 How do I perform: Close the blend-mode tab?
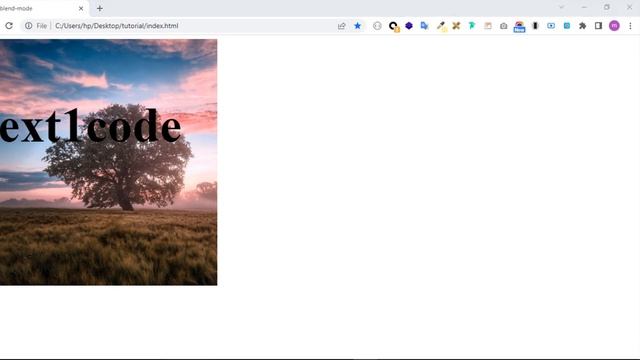81,8
